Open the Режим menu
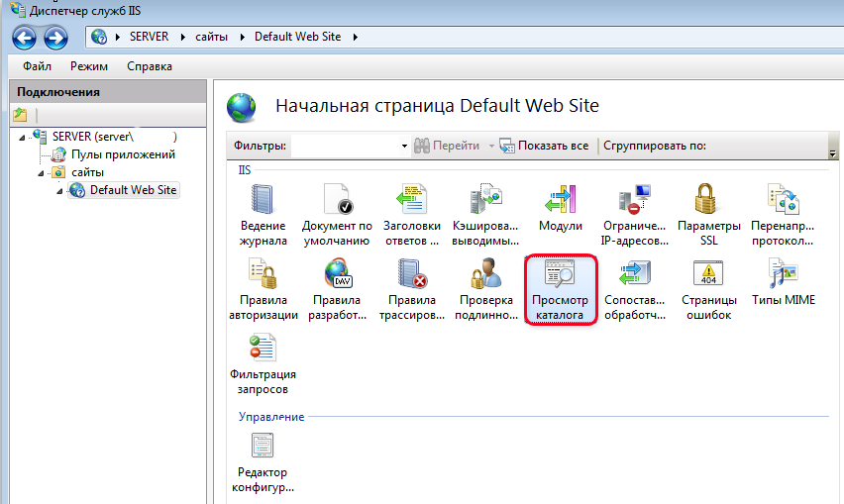This screenshot has width=844, height=504. point(89,66)
